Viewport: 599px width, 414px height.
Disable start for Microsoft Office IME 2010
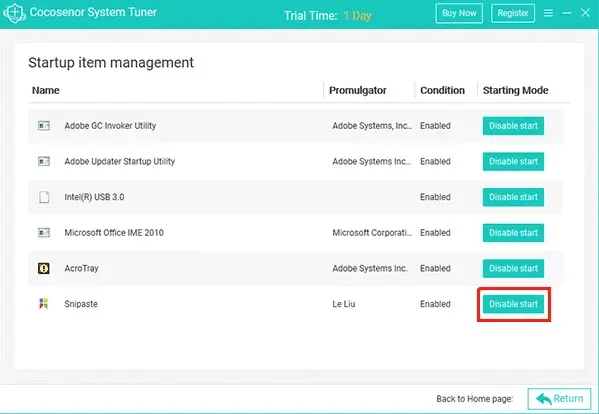point(513,233)
